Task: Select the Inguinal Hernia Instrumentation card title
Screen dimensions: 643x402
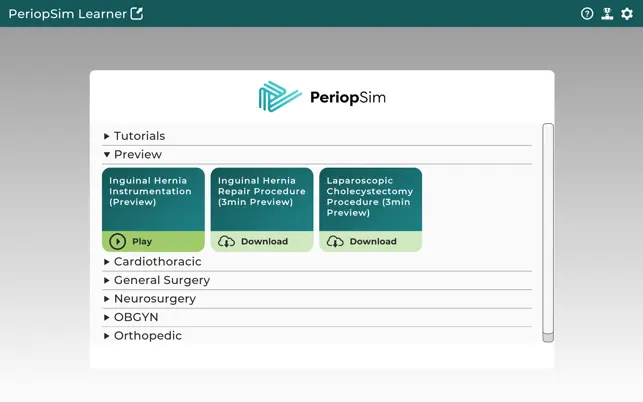Action: click(x=150, y=191)
